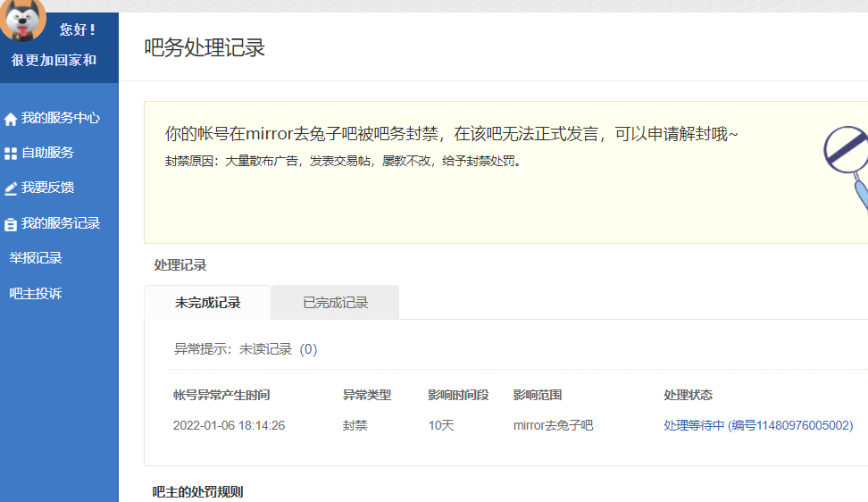The image size is (868, 502).
Task: Click the 吧主的处罚规则 section heading
Action: (197, 491)
